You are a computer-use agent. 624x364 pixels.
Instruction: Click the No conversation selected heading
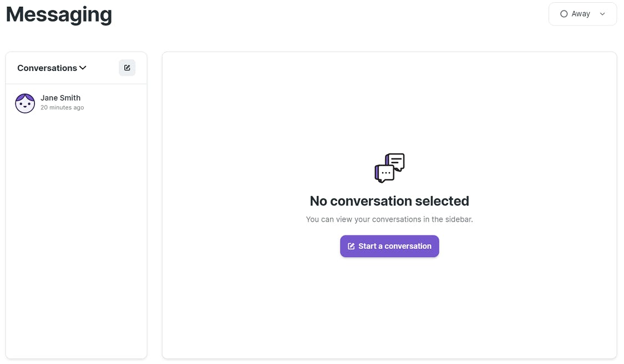pos(389,201)
